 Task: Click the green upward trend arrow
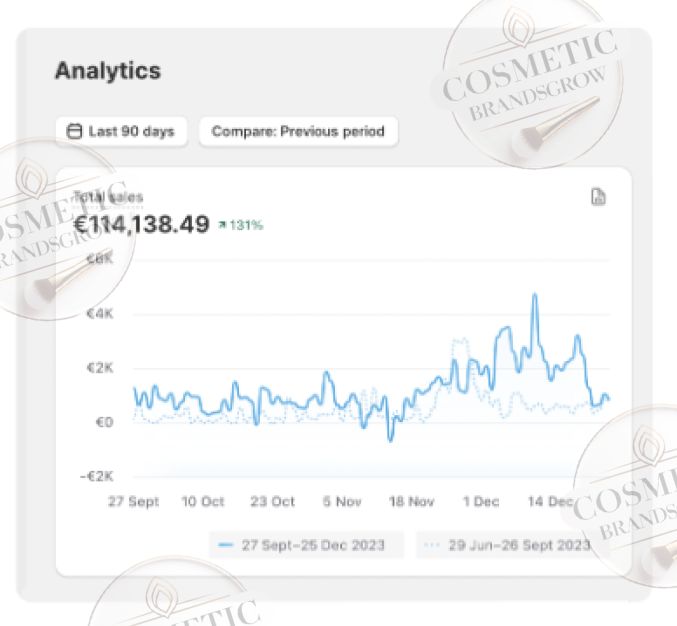[221, 226]
